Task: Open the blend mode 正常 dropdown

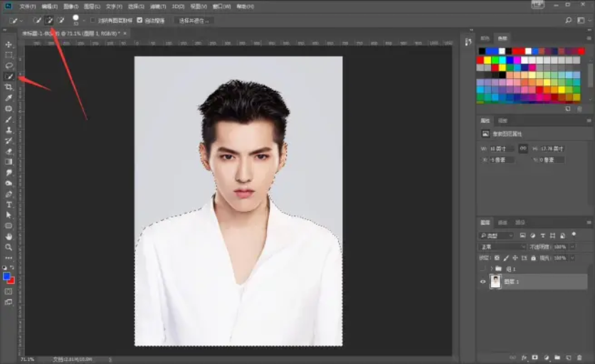Action: 501,247
